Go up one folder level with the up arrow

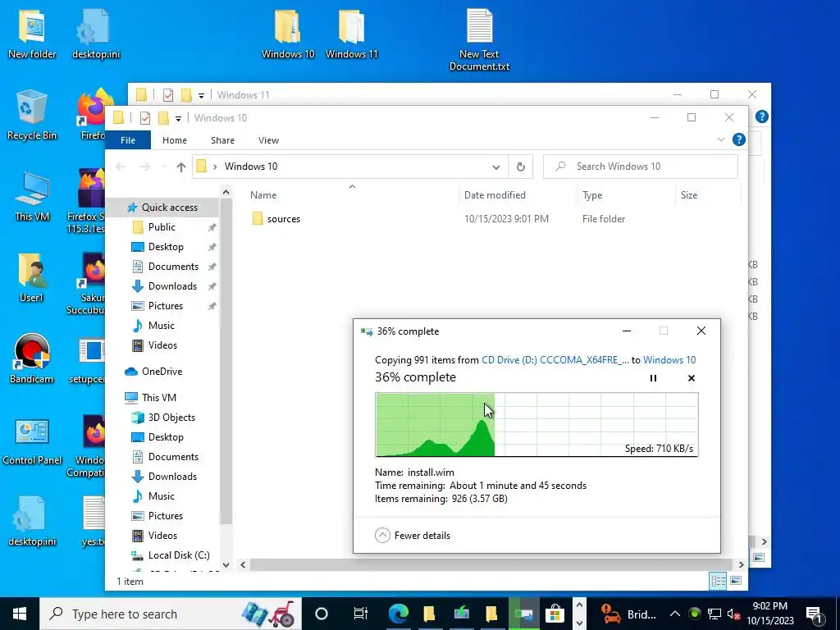181,167
